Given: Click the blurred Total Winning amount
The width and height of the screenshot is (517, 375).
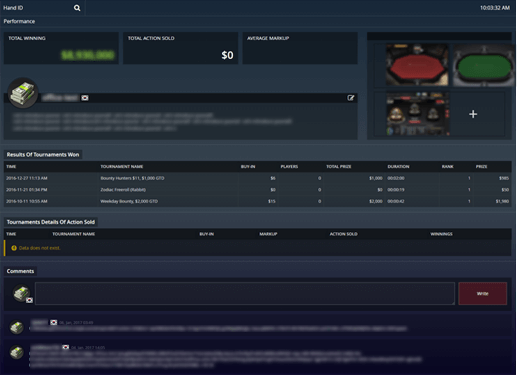Looking at the screenshot, I should (x=88, y=55).
